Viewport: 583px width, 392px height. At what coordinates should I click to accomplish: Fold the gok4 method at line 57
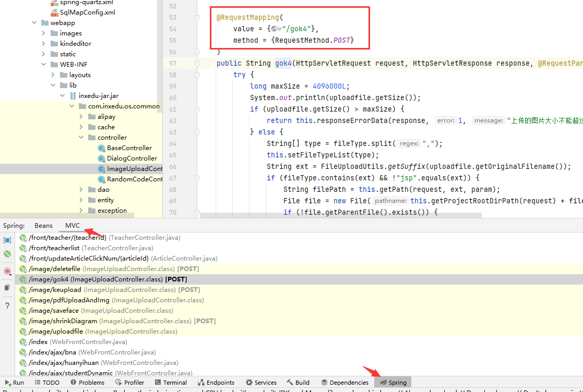[x=197, y=64]
